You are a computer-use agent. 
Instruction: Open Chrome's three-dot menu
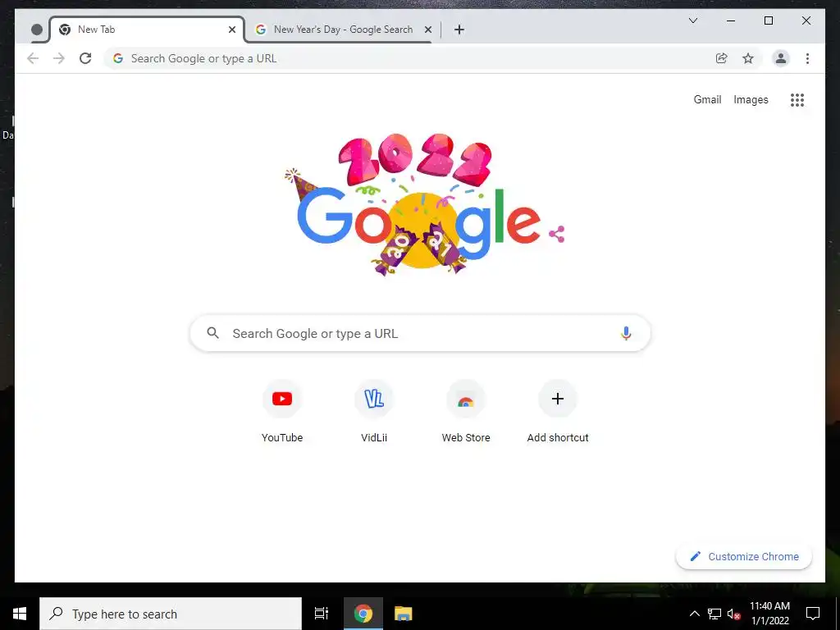coord(807,58)
